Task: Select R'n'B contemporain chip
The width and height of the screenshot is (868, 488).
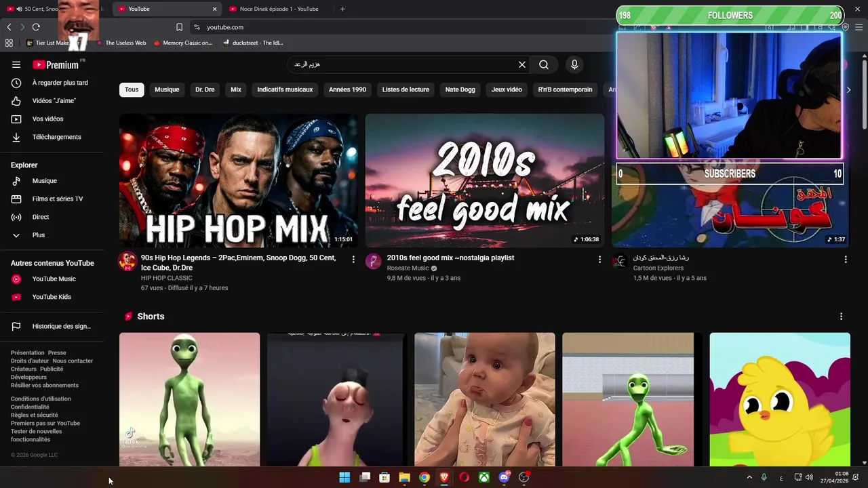Action: (x=565, y=89)
